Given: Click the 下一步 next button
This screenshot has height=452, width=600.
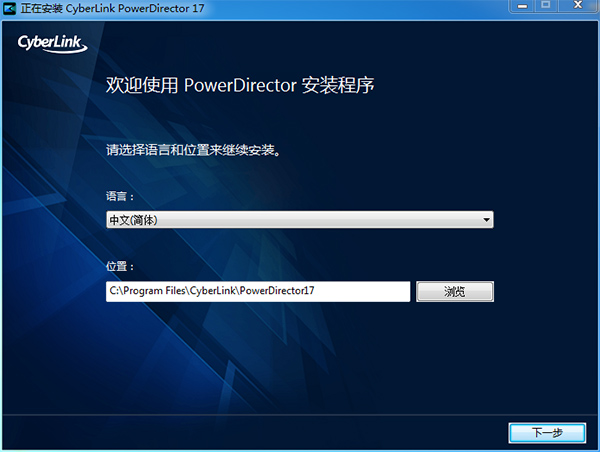Looking at the screenshot, I should (547, 432).
